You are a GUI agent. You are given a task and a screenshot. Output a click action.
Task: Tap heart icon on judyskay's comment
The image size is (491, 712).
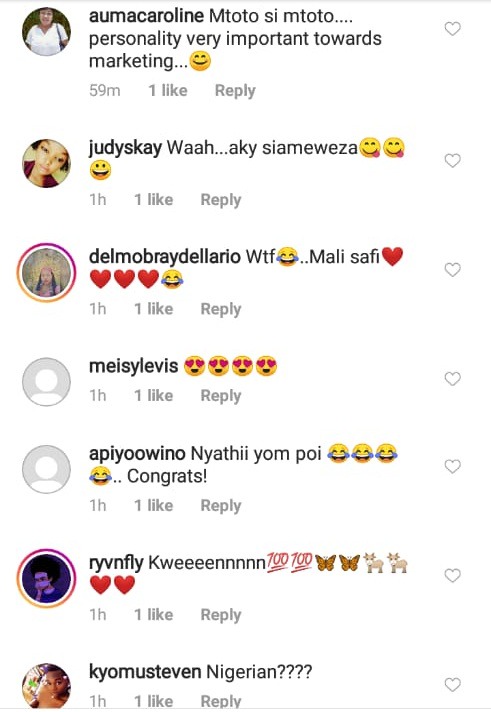(452, 160)
